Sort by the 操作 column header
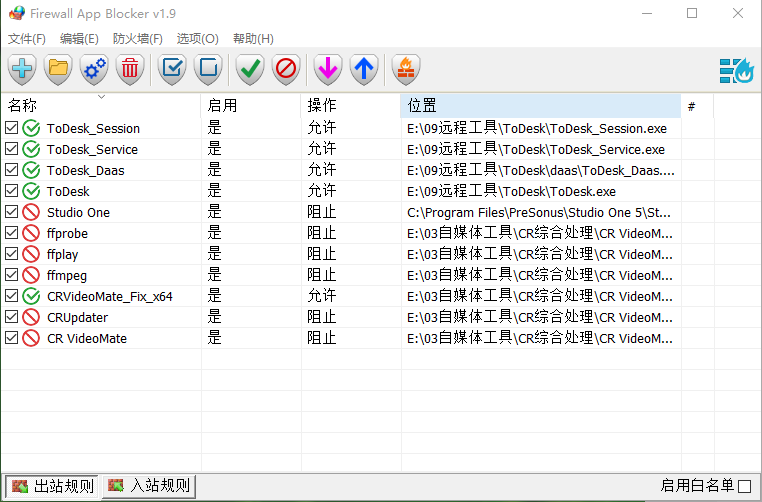 point(351,105)
